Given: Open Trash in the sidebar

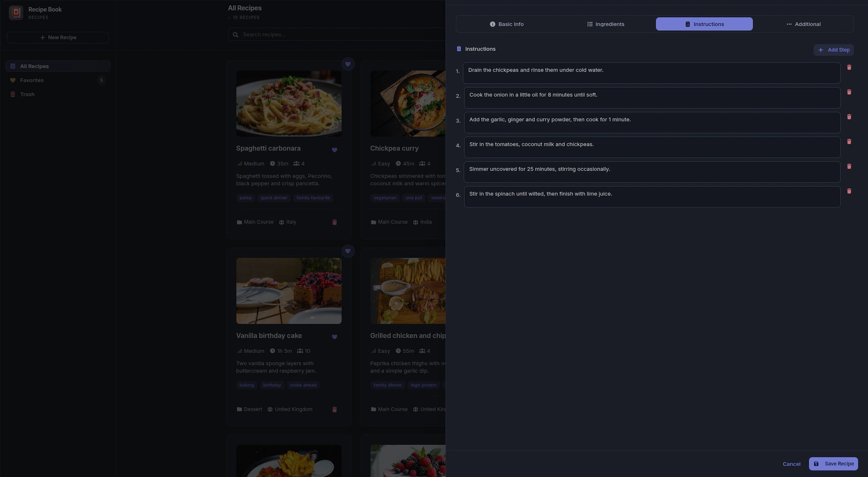Looking at the screenshot, I should click(58, 94).
